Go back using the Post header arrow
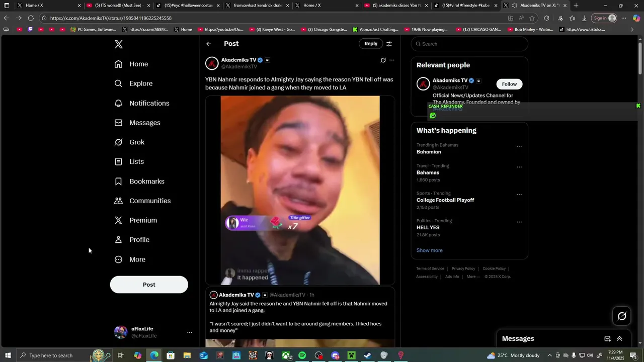Image resolution: width=644 pixels, height=362 pixels. [x=209, y=44]
